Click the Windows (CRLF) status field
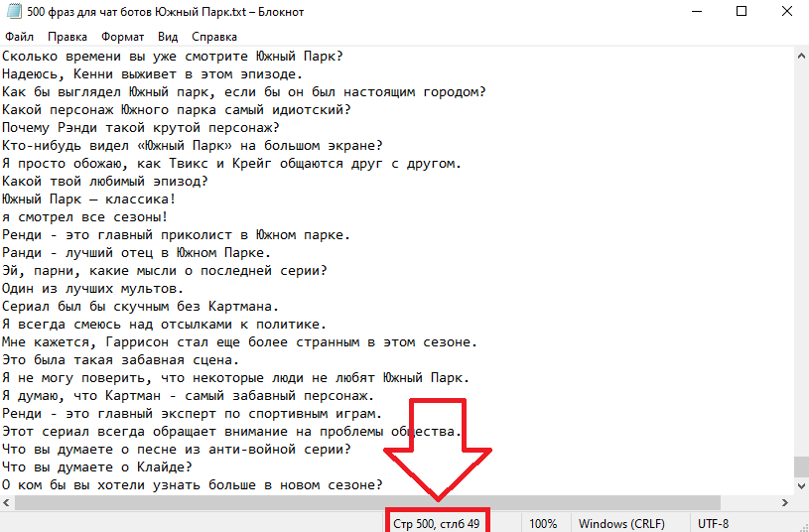This screenshot has height=532, width=809. 621,523
